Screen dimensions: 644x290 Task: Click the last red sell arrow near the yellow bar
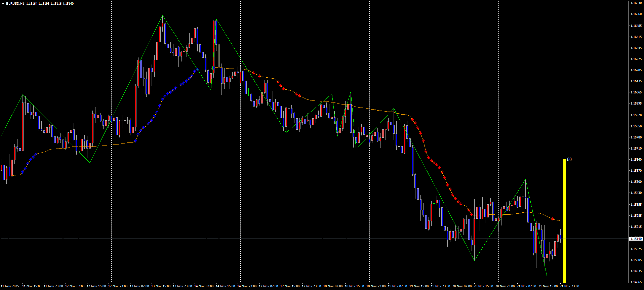(x=552, y=219)
